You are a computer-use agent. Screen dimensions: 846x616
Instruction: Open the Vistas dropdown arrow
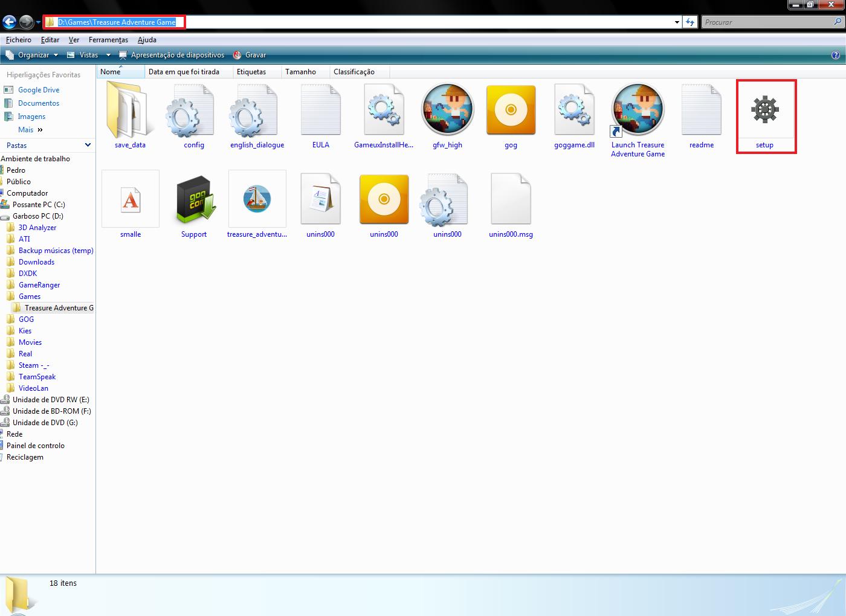pos(108,55)
